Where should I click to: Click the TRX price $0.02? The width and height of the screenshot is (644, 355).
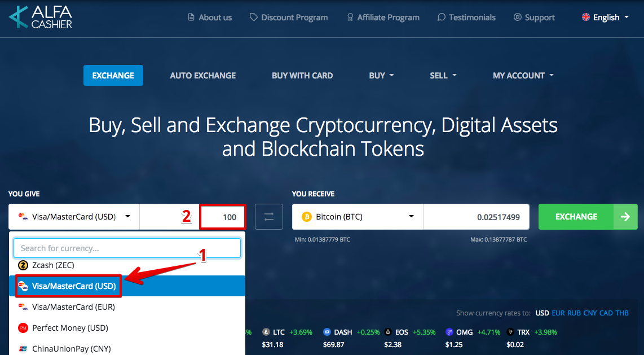(515, 345)
